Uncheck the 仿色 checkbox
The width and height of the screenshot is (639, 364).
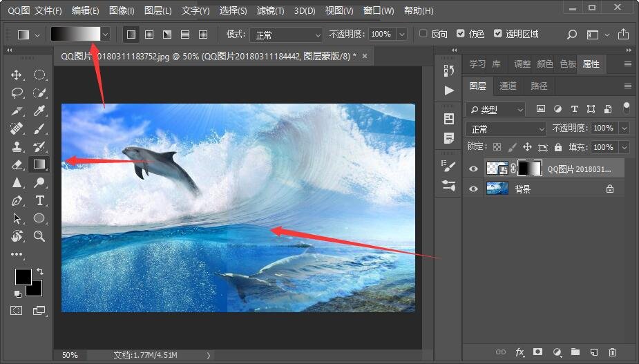point(461,33)
